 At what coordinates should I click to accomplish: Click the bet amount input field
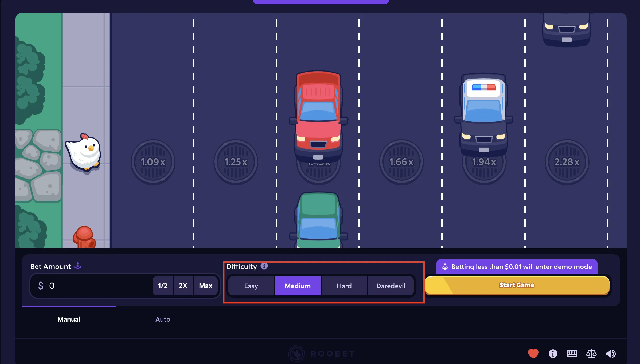(92, 286)
